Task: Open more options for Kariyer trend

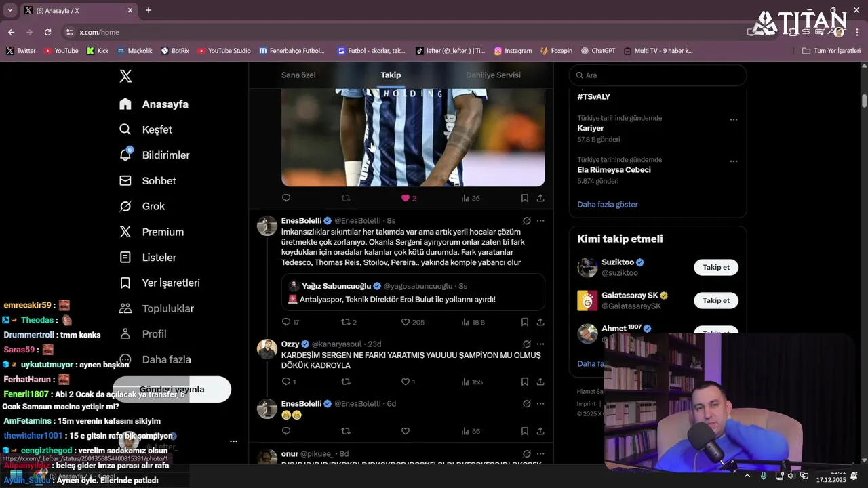Action: [734, 119]
